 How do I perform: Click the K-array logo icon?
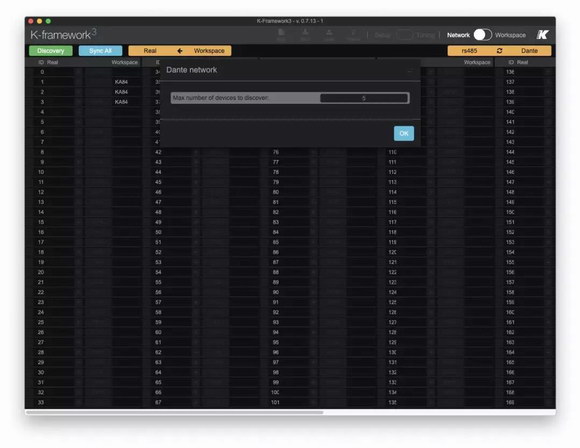tap(542, 35)
